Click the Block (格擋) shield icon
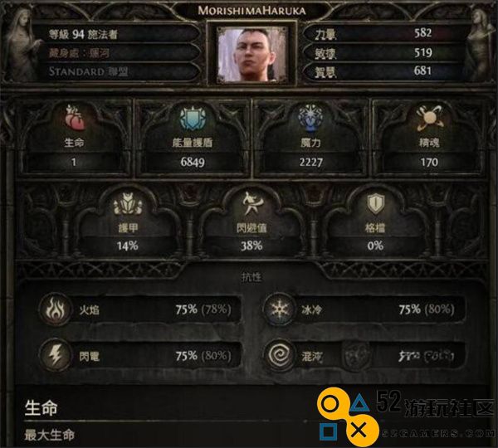Viewport: 498px width, 448px height. point(375,203)
